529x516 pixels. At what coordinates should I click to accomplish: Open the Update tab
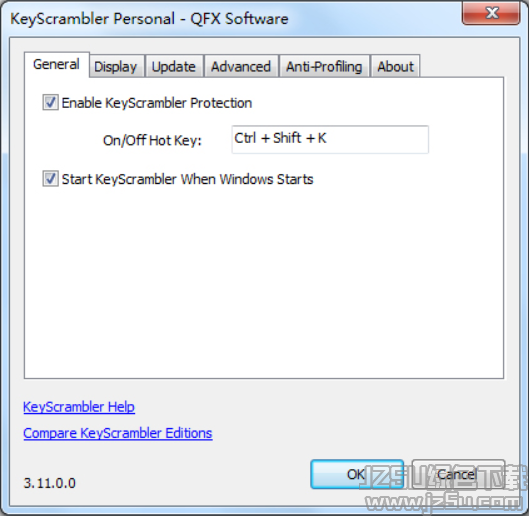click(174, 66)
